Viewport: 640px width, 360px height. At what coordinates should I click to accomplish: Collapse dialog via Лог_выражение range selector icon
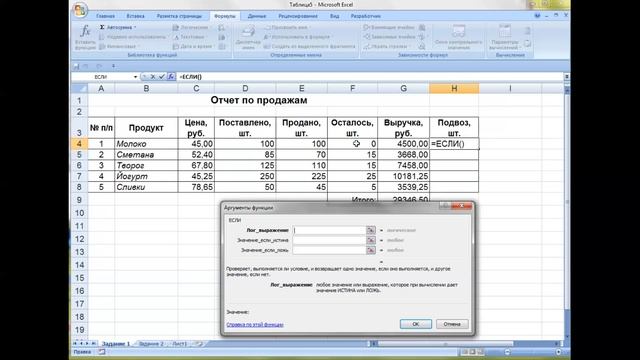pos(371,230)
